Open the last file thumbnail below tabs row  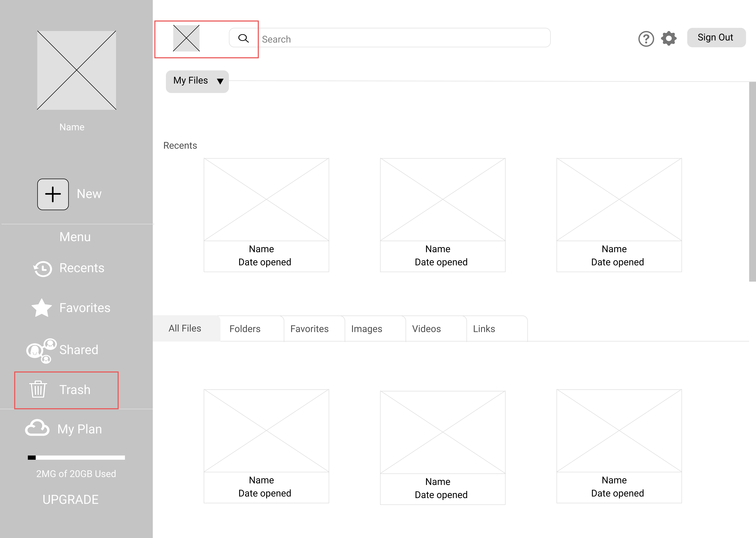pos(619,446)
